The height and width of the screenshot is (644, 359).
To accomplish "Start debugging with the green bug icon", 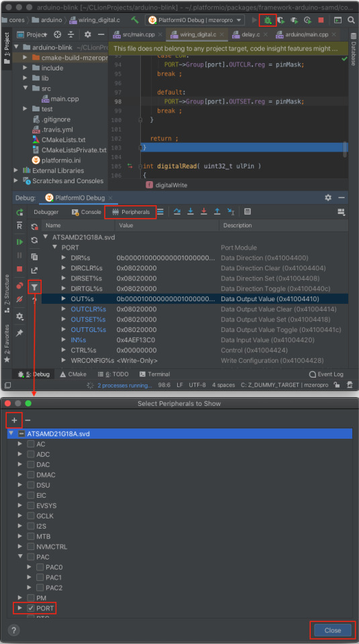I will [268, 20].
